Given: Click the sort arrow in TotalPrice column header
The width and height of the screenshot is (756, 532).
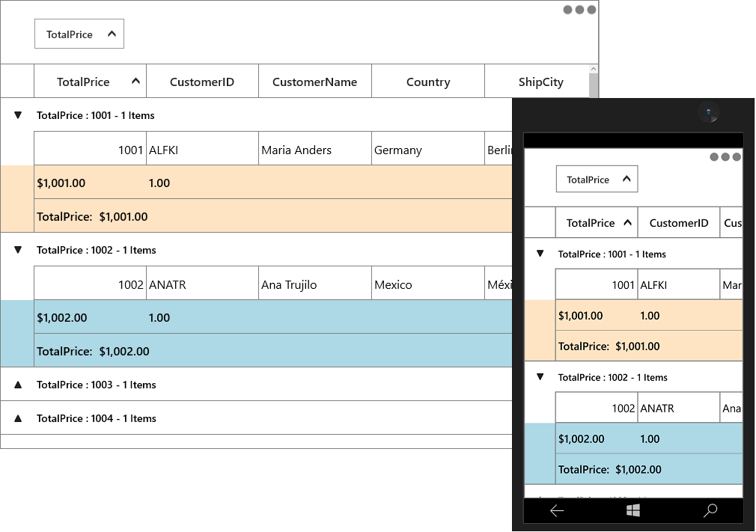Looking at the screenshot, I should 136,81.
